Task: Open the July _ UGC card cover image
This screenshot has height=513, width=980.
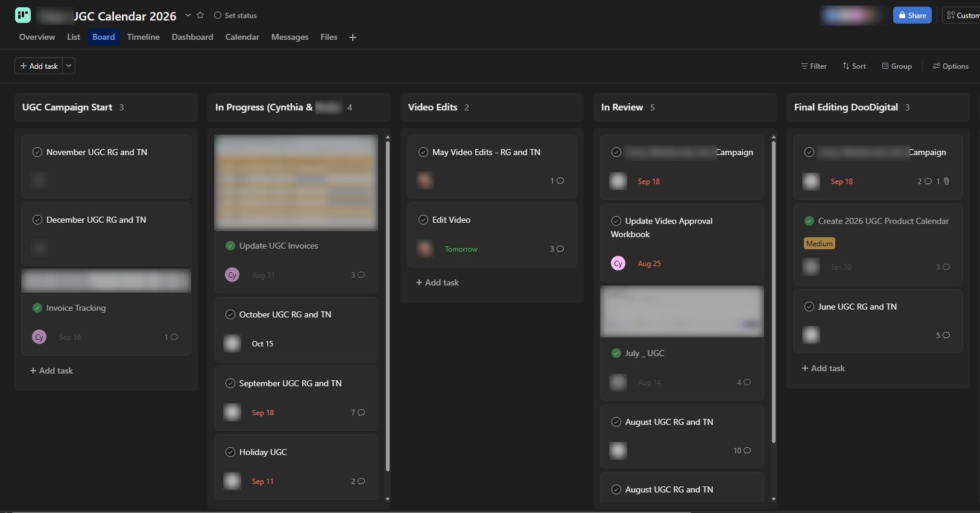Action: [682, 311]
